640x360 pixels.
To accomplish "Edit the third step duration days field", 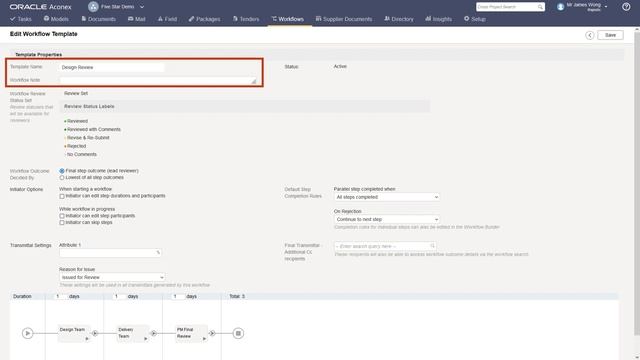I will (178, 296).
